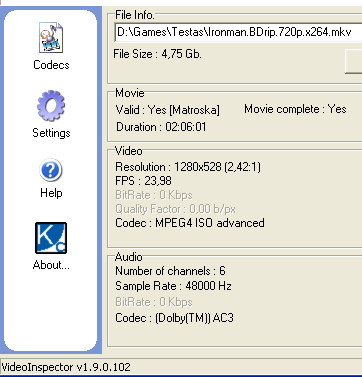Click the video Codec MPEG4 ISO advanced line
The image size is (362, 377).
coord(190,223)
